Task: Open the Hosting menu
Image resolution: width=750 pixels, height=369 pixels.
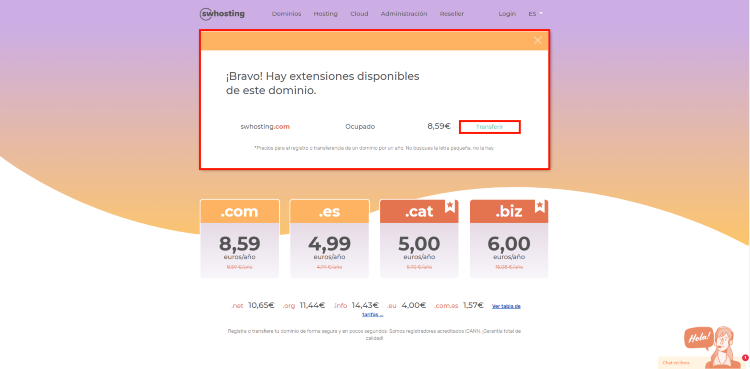Action: click(325, 14)
